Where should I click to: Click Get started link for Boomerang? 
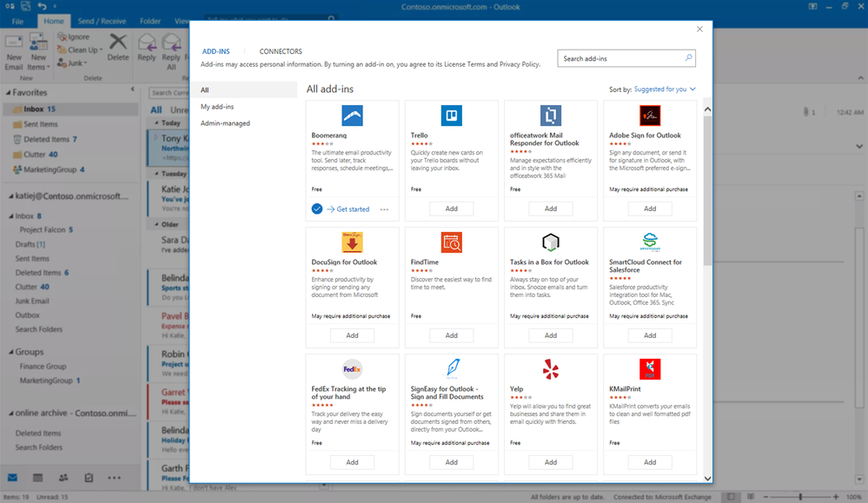[348, 209]
